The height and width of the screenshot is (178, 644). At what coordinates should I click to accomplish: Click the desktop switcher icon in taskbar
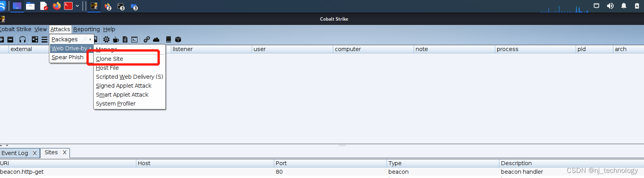tap(17, 6)
